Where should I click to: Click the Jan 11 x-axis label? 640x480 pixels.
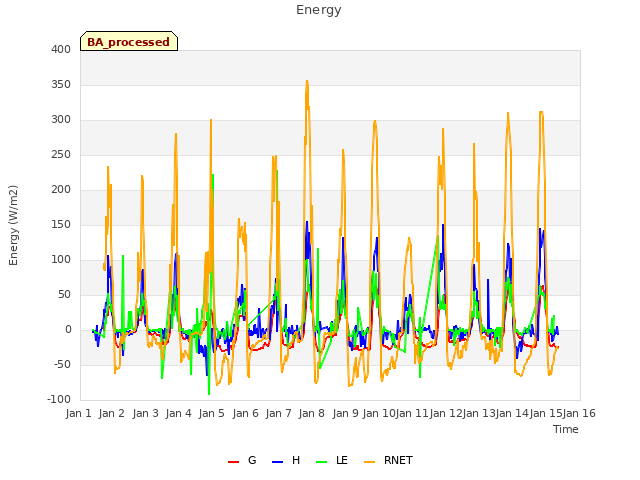(x=412, y=413)
